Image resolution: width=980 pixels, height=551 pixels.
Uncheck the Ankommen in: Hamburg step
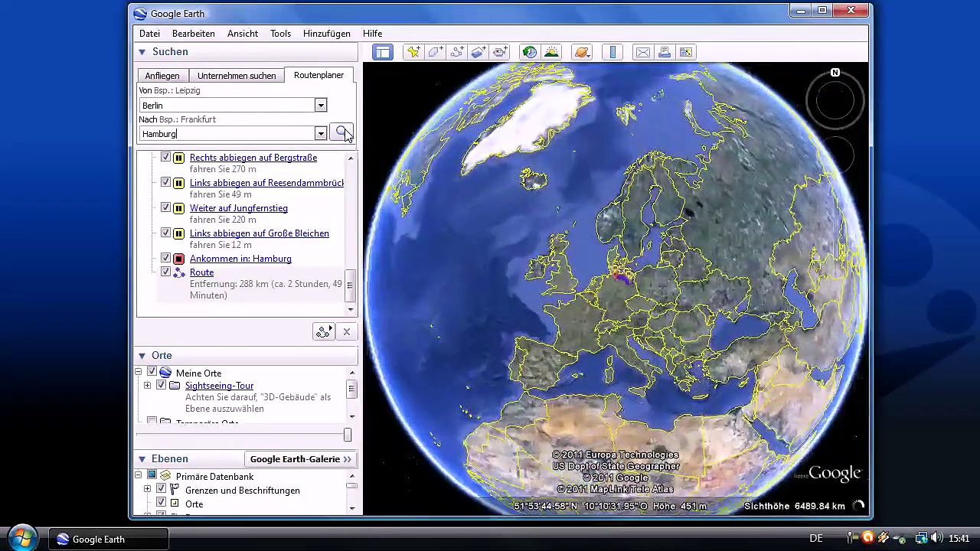pos(165,259)
